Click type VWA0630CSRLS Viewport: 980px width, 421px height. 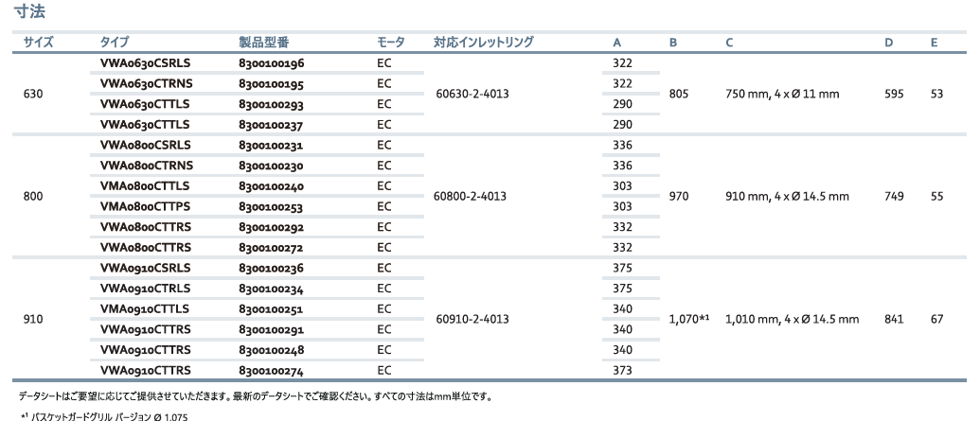click(145, 63)
